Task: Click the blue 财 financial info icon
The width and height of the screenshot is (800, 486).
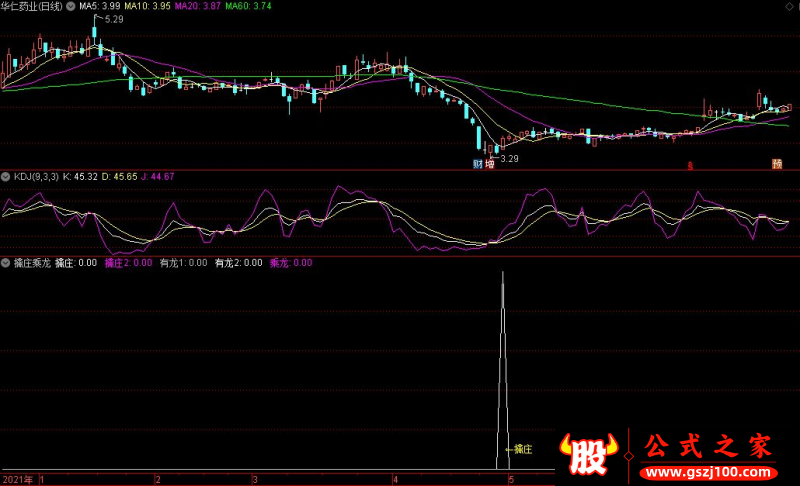Action: pos(478,164)
